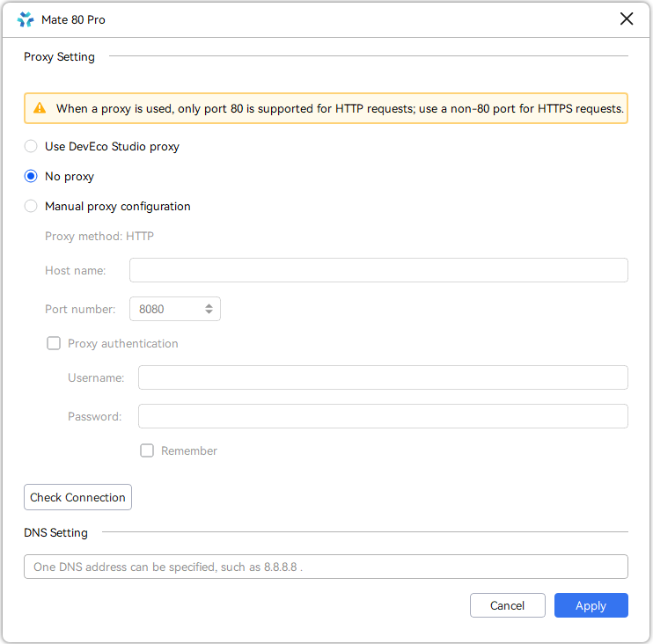Click the Proxy Setting section heading
This screenshot has height=644, width=653.
click(x=59, y=57)
